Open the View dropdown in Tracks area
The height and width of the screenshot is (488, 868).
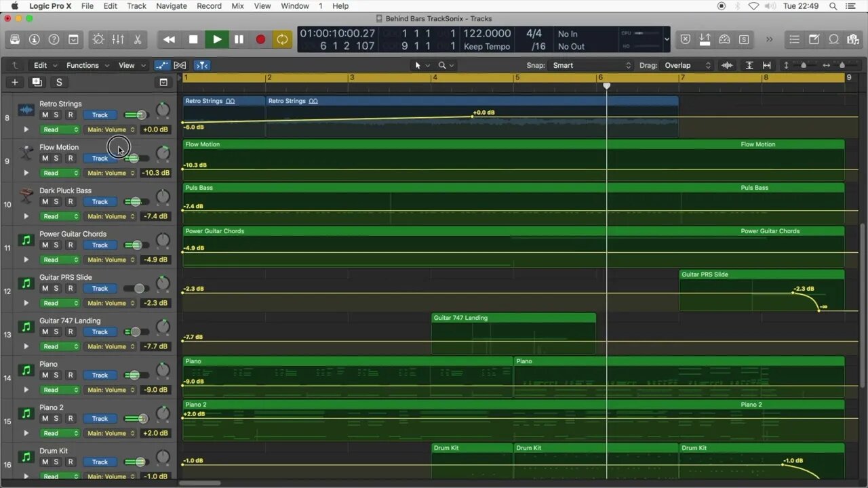[132, 65]
